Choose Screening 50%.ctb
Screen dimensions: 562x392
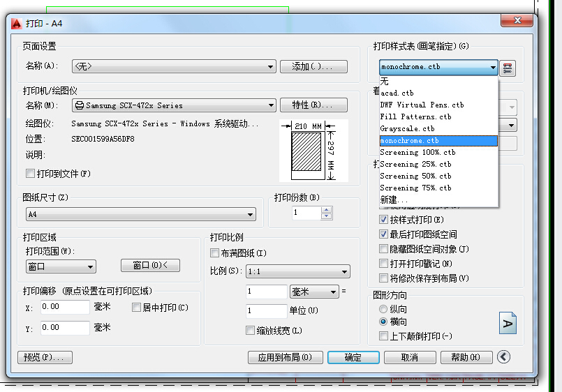438,176
